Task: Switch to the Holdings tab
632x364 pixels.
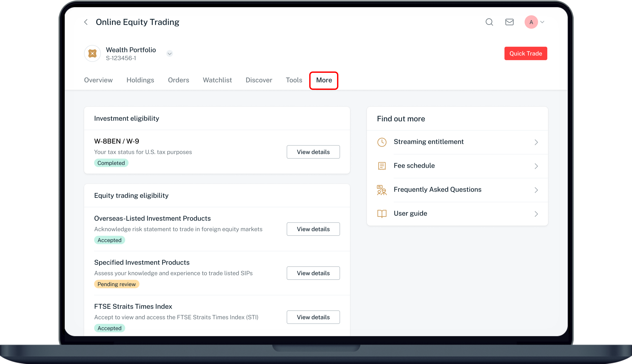Action: [140, 80]
